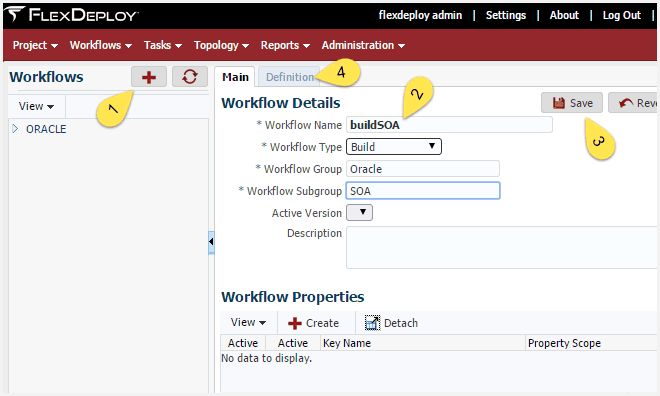Open the Reports menu
Viewport: 660px width, 396px height.
(x=285, y=45)
